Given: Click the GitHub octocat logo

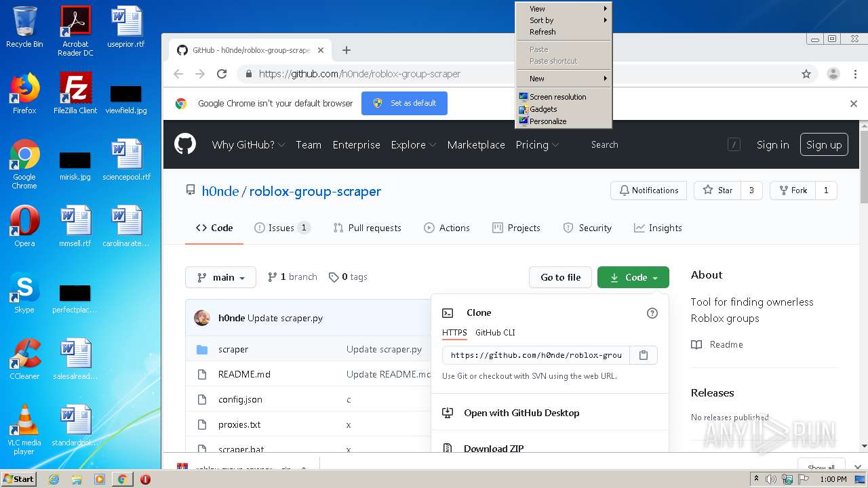Looking at the screenshot, I should 185,144.
